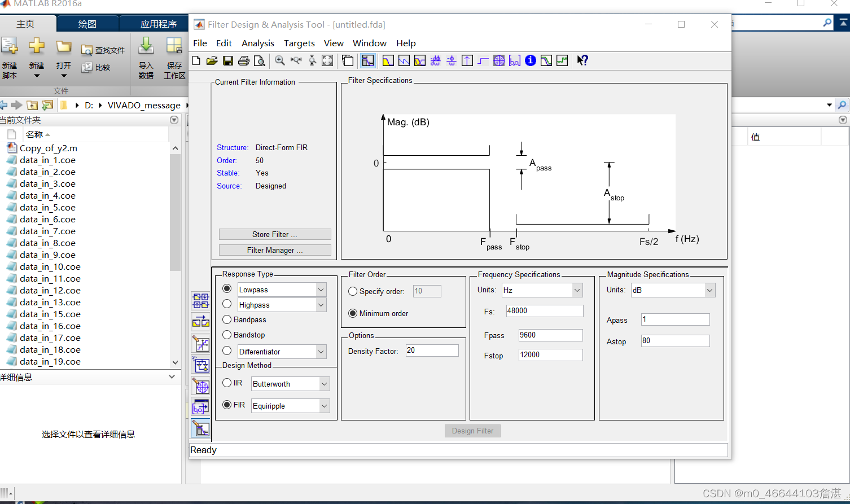
Task: Show the Pole/Zero Plot
Action: coord(499,60)
